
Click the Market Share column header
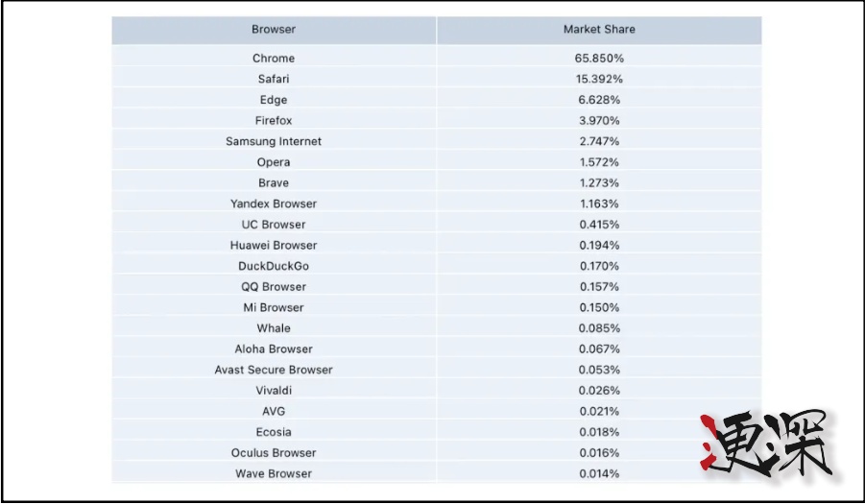pos(599,30)
